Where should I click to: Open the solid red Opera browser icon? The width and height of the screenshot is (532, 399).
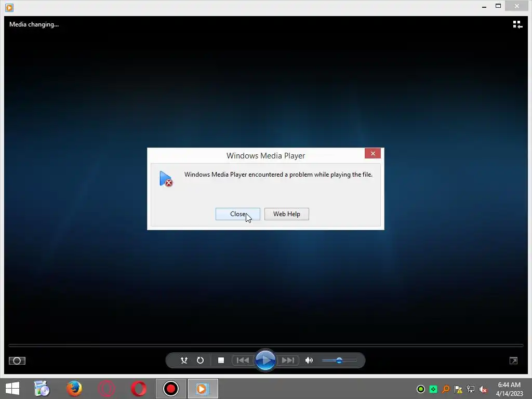(x=139, y=389)
